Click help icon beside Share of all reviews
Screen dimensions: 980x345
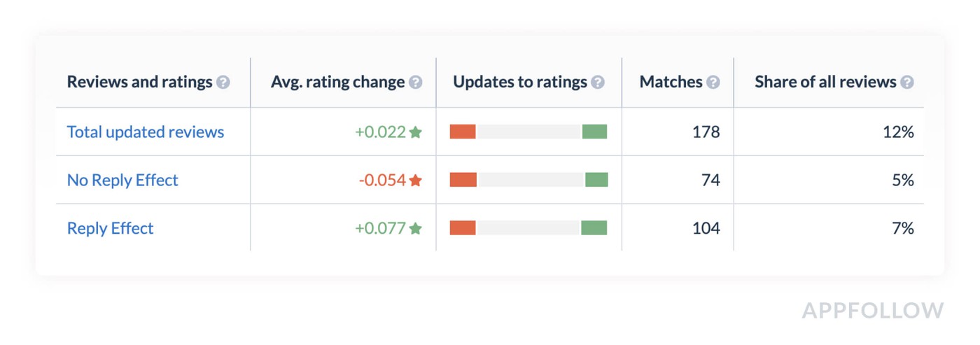pos(906,83)
